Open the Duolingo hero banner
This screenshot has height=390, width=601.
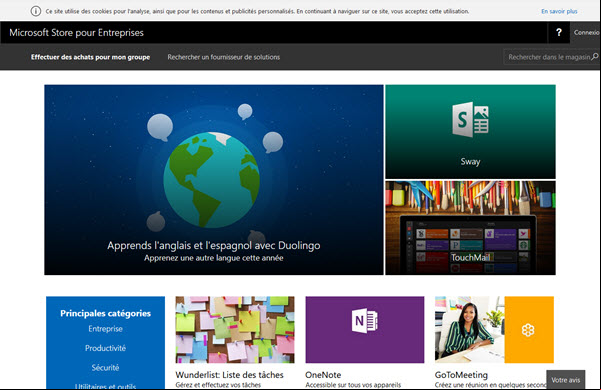click(214, 180)
